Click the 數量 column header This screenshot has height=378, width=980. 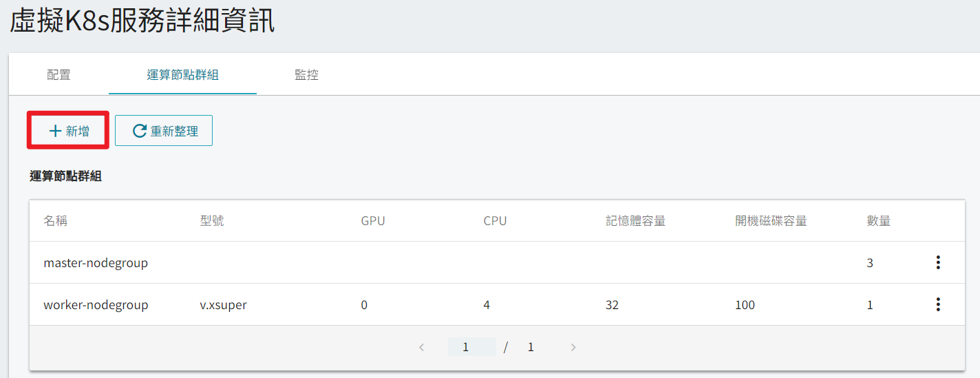point(879,221)
